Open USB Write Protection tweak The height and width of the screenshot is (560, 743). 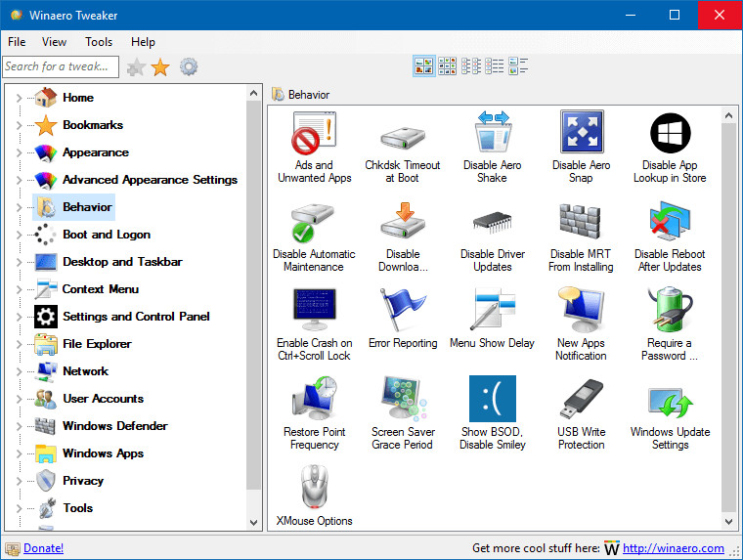pyautogui.click(x=581, y=413)
